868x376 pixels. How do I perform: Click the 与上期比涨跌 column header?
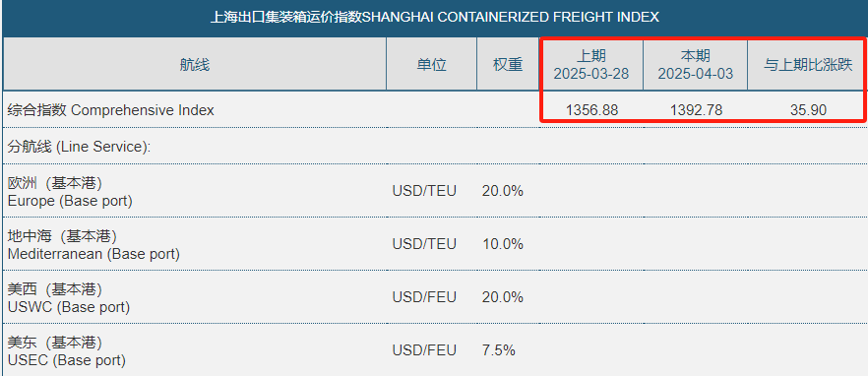click(808, 65)
